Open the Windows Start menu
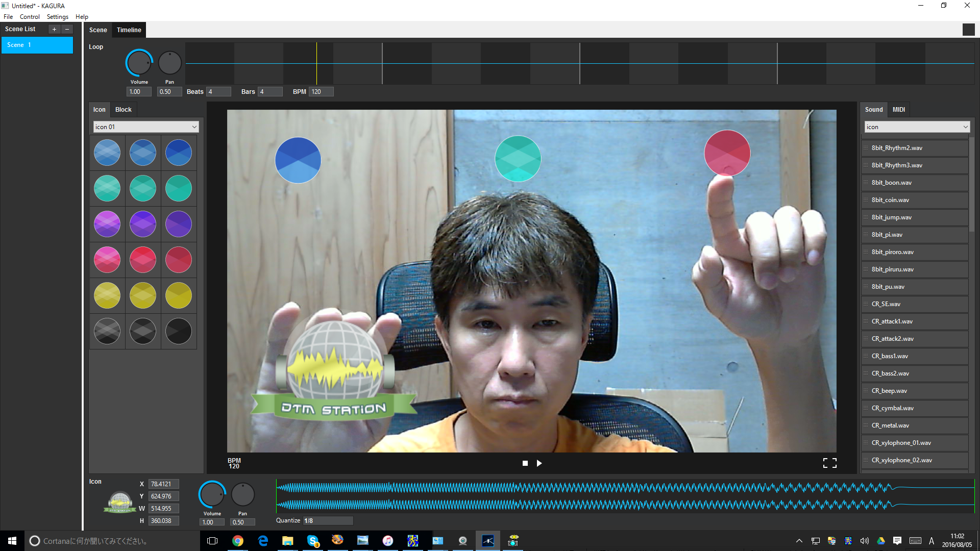980x551 pixels. (12, 541)
